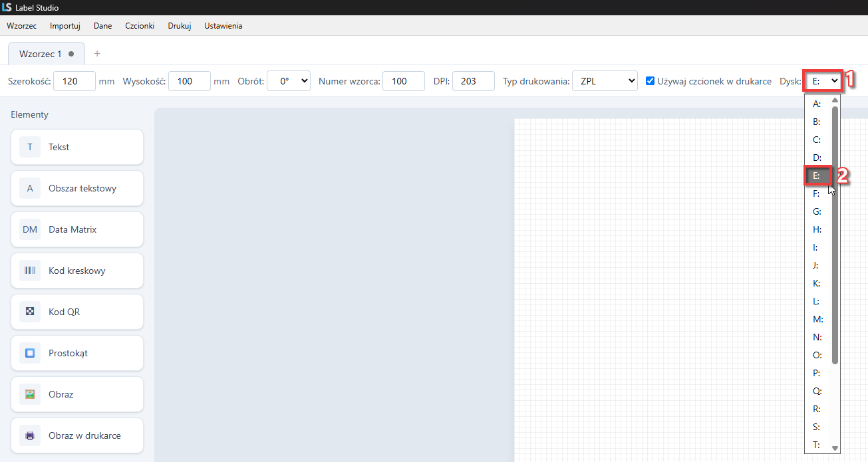Click the picture icon of Obraz
Viewport: 868px width, 462px height.
tap(30, 394)
